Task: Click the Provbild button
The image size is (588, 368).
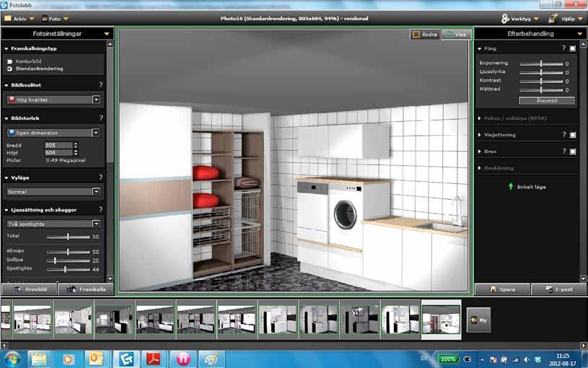Action: [x=30, y=289]
